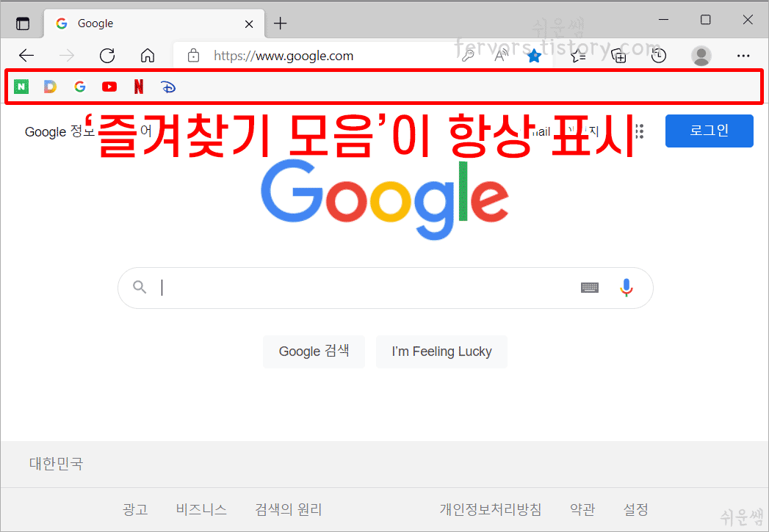Open Disney+ bookmark in favorites bar
Image resolution: width=769 pixels, height=532 pixels.
click(x=168, y=87)
